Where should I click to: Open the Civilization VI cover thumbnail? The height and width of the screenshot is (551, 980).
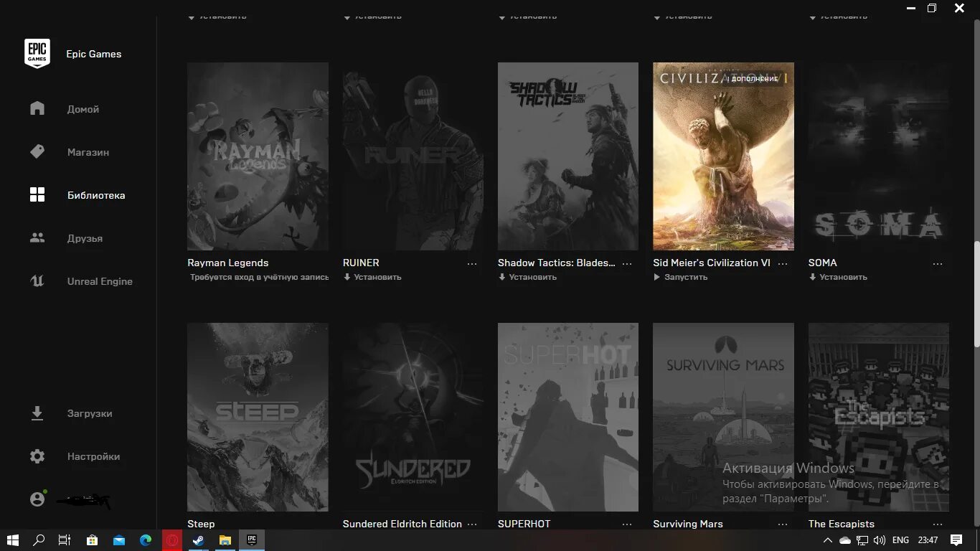pos(723,156)
